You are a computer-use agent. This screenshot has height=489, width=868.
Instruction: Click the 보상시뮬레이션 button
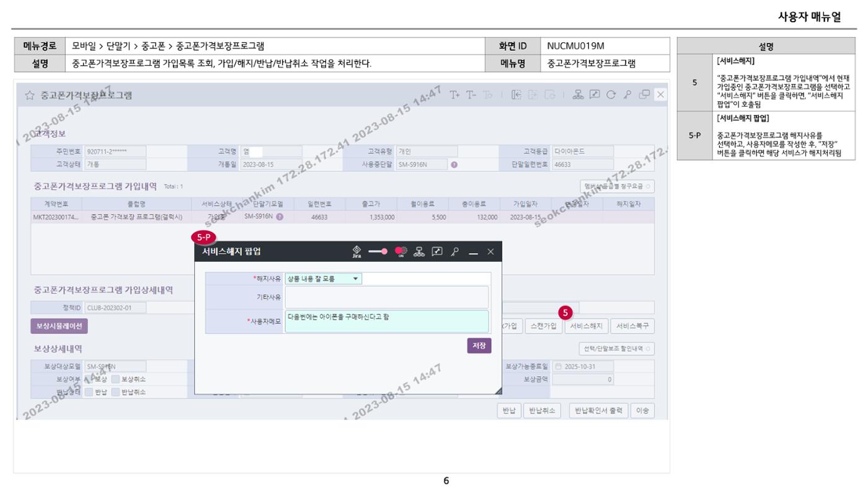click(x=59, y=326)
